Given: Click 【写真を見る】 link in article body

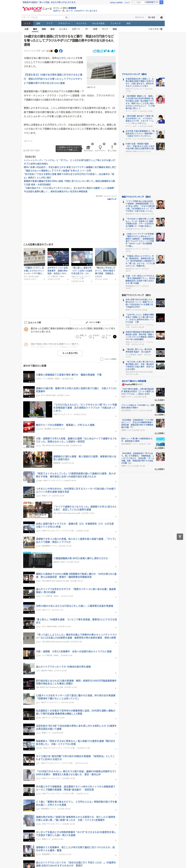Looking at the screenshot, I should point(53,79).
